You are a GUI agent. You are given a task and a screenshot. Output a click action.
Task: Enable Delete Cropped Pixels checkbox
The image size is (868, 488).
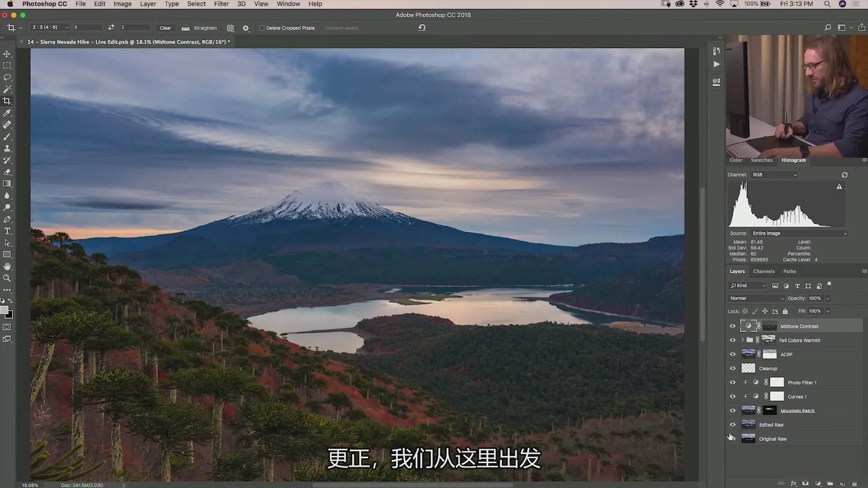[x=262, y=28]
